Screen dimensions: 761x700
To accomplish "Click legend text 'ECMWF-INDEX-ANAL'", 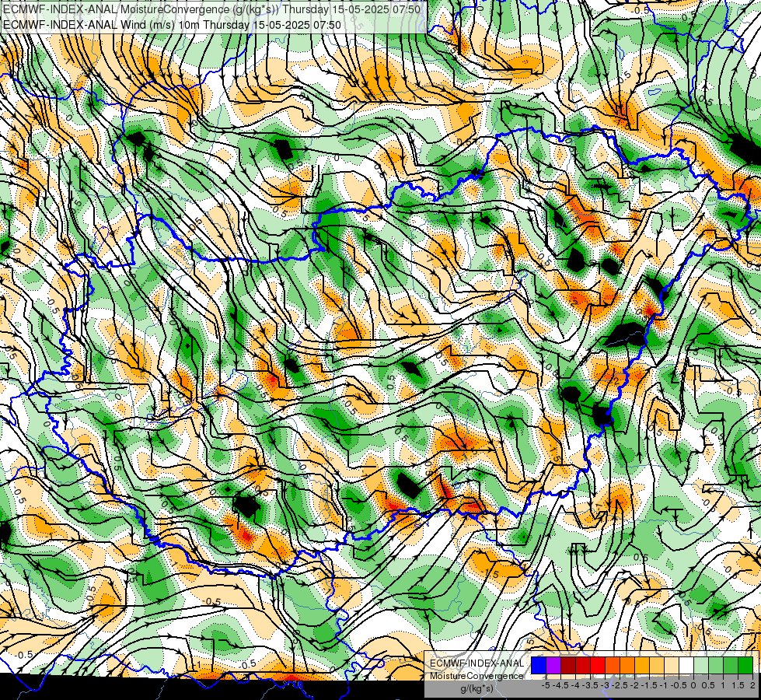I will (x=477, y=663).
